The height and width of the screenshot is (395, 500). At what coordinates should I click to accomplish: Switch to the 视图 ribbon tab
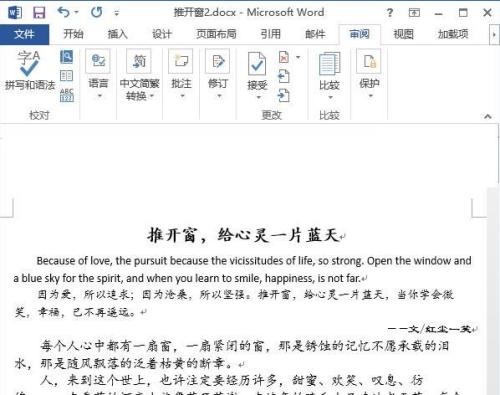(x=403, y=34)
